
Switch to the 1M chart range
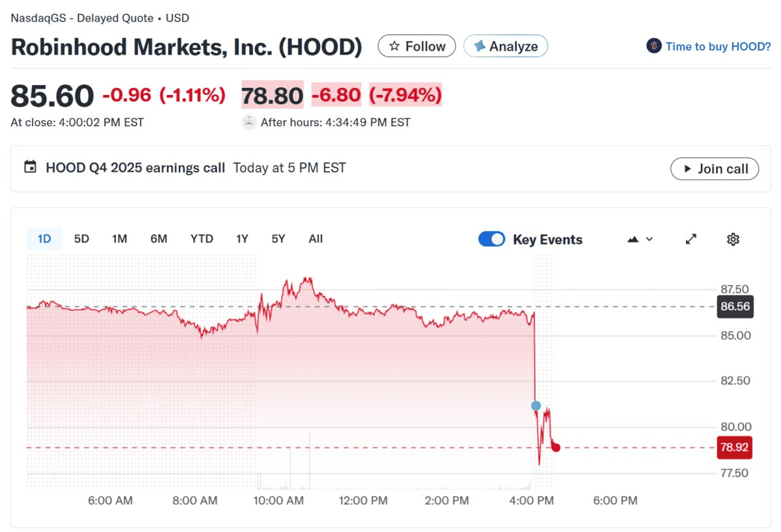click(x=119, y=239)
